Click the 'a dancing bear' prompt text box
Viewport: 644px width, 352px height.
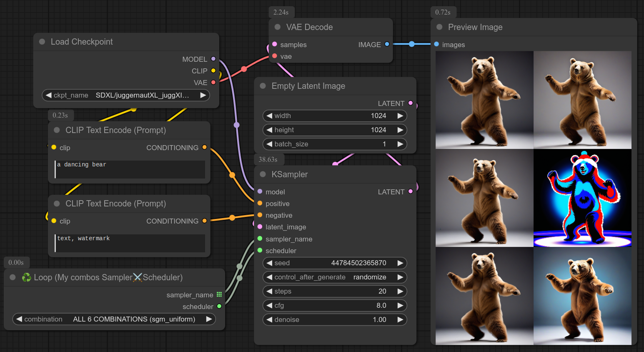tap(130, 169)
